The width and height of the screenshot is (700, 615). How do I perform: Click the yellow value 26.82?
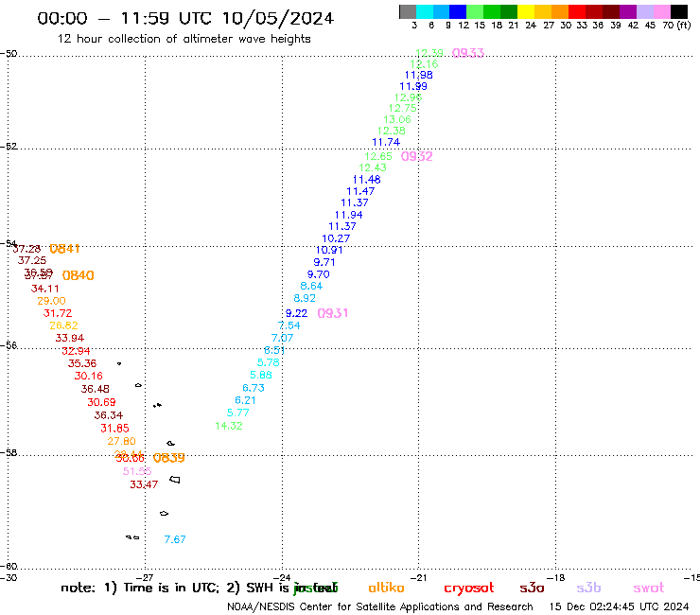63,325
